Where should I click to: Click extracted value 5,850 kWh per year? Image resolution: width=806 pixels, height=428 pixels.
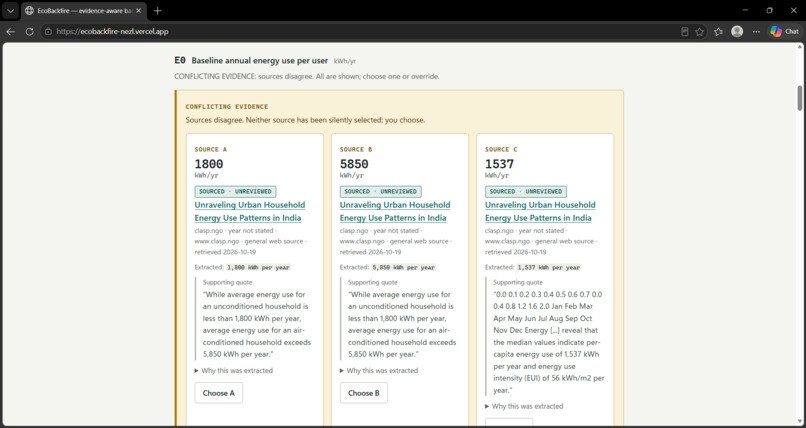coord(404,268)
